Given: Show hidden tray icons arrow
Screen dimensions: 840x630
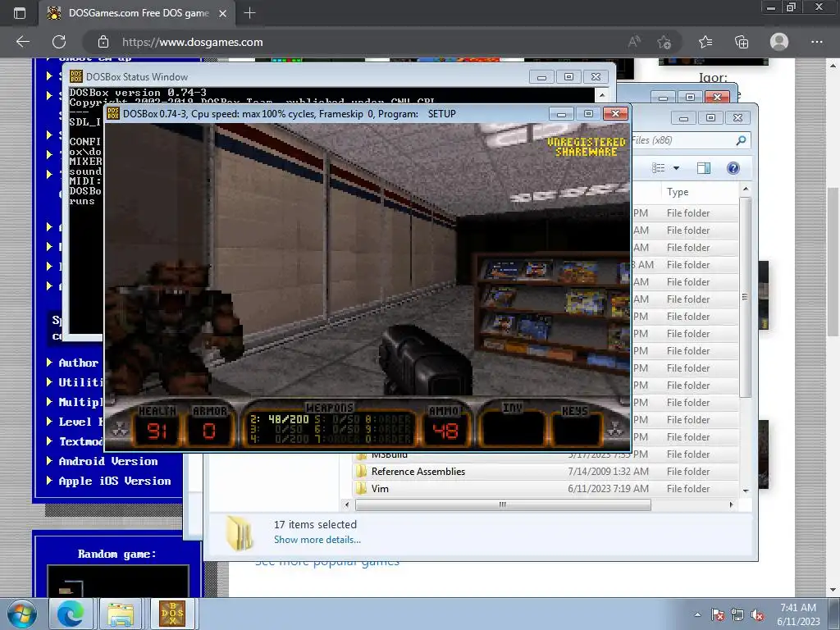Looking at the screenshot, I should pyautogui.click(x=697, y=614).
